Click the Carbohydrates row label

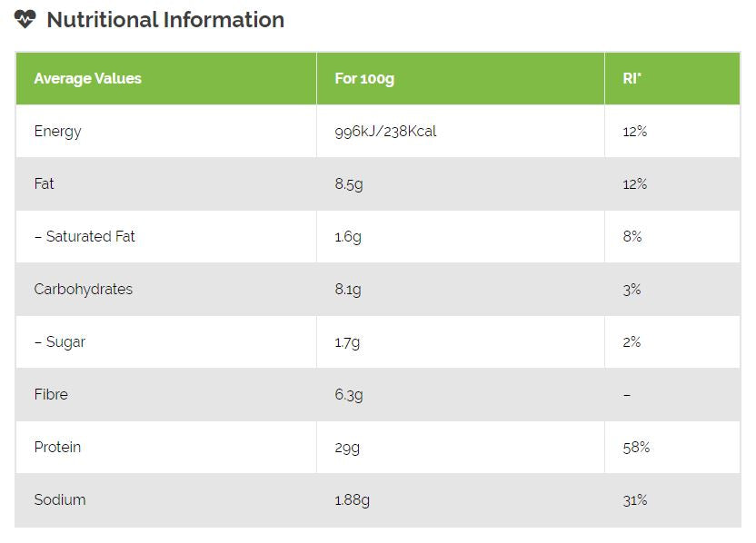click(x=83, y=289)
